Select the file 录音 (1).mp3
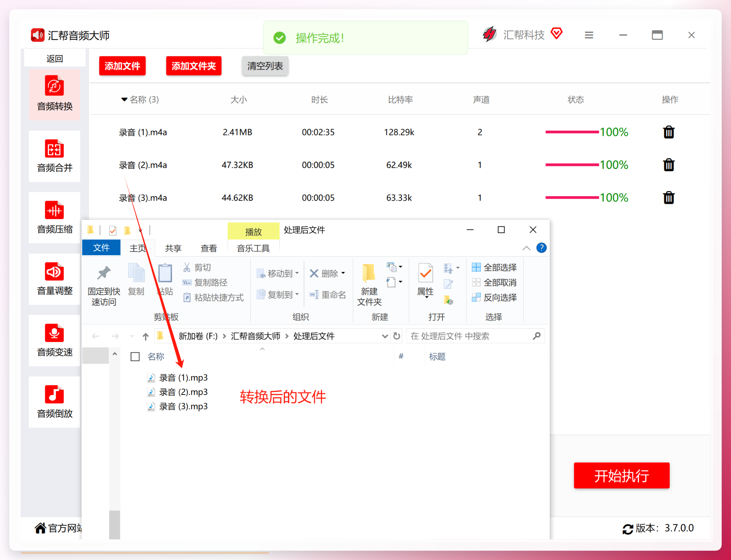The width and height of the screenshot is (731, 560). (178, 378)
